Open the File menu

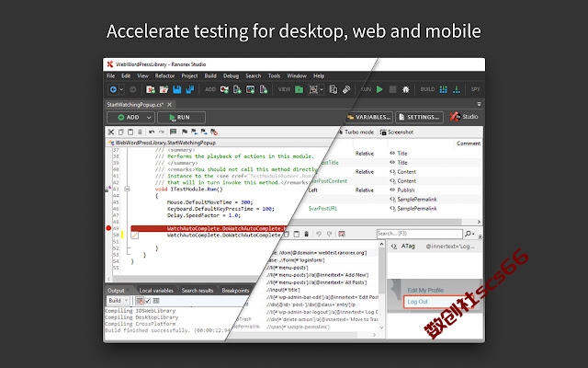[x=110, y=75]
